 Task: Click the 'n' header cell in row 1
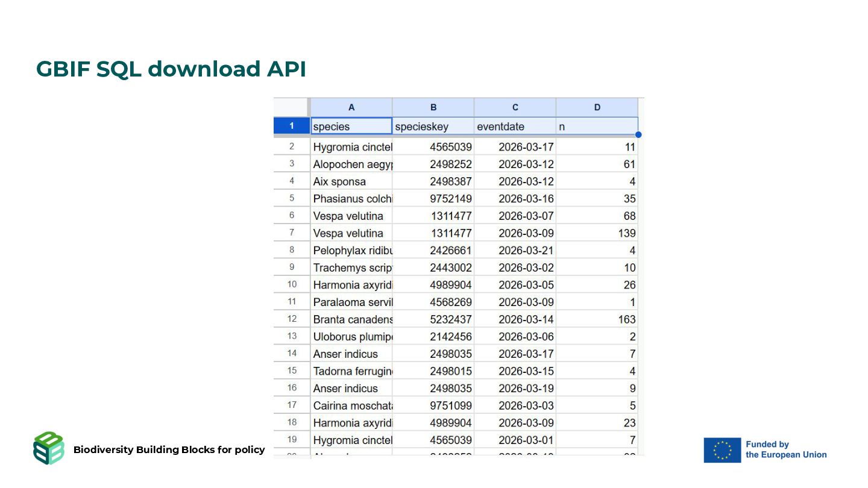click(x=597, y=127)
